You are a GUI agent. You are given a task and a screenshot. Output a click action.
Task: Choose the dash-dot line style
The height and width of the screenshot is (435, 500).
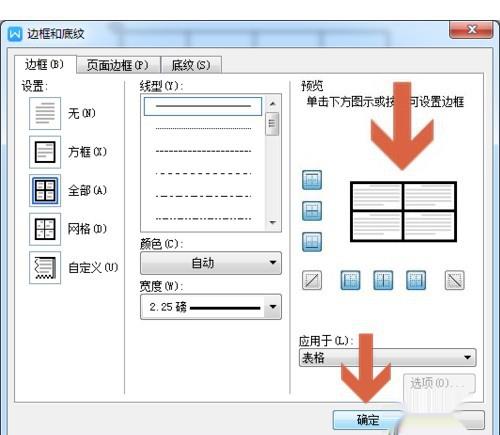point(203,196)
